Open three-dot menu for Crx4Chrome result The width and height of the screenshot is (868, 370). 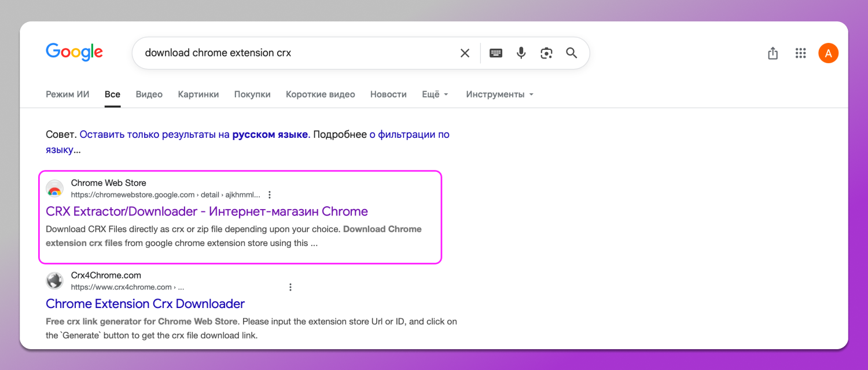[290, 287]
